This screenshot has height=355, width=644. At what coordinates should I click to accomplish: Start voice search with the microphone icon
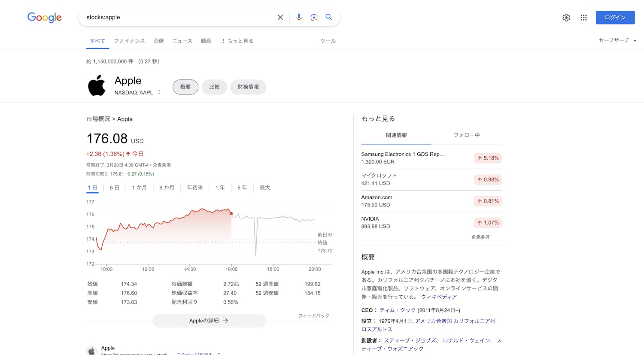coord(299,17)
